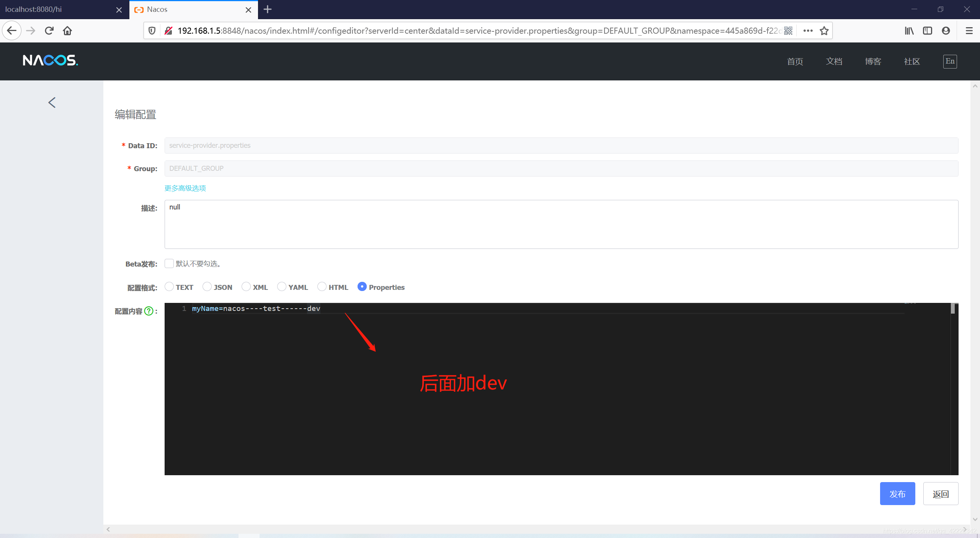Click the code editor vertical scrollbar
Viewport: 980px width, 538px height.
pyautogui.click(x=953, y=309)
